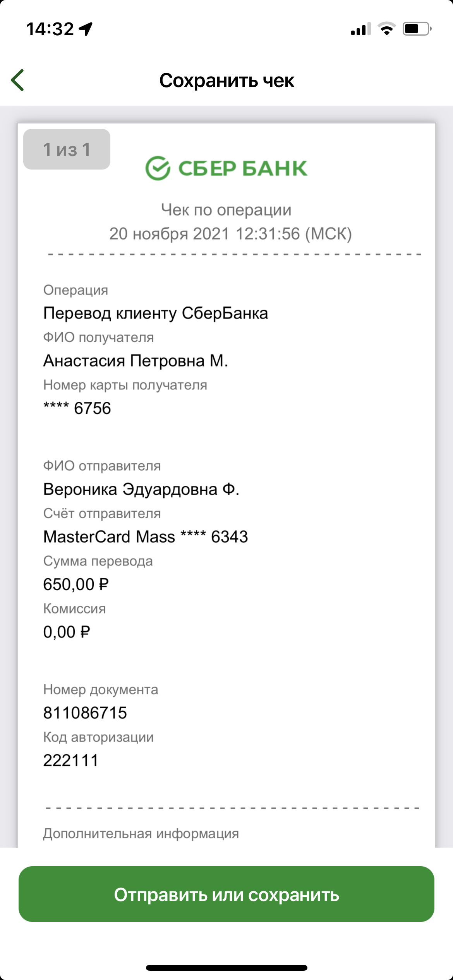Image resolution: width=453 pixels, height=980 pixels.
Task: Select MasterCard Mass **** 6343 account
Action: click(145, 537)
